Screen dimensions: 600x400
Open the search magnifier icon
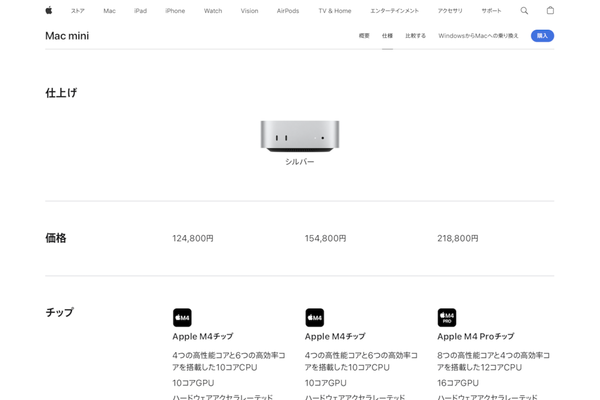[x=524, y=11]
